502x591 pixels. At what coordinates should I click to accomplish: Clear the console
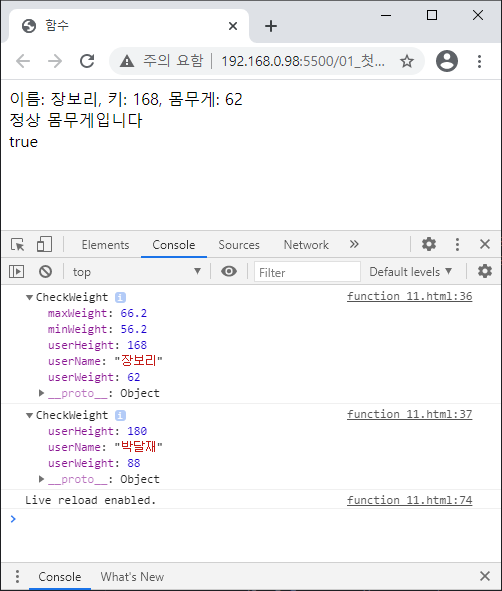point(45,271)
